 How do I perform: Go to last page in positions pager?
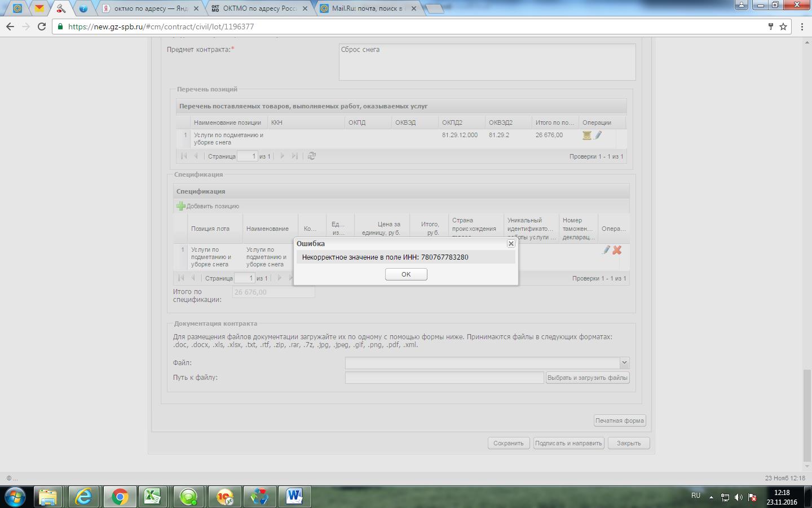[295, 156]
